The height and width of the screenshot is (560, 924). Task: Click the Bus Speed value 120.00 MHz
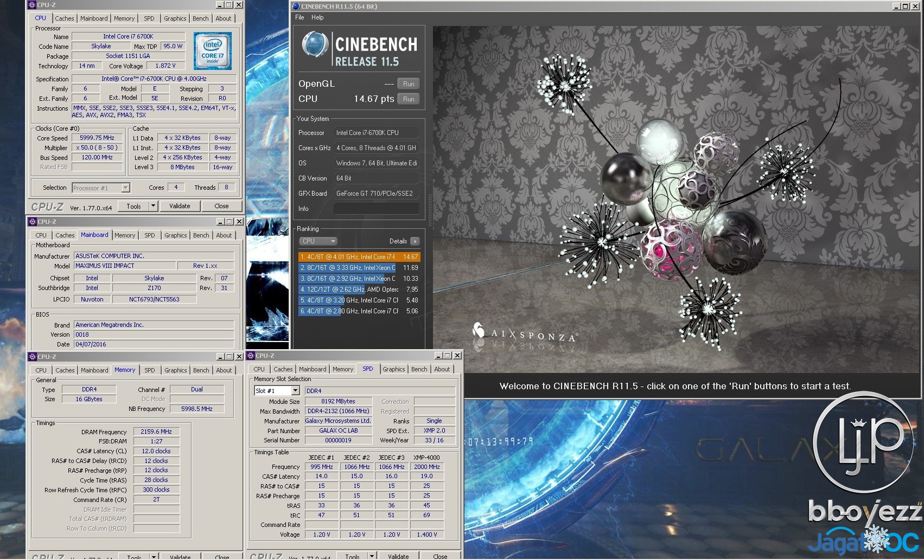click(x=97, y=158)
